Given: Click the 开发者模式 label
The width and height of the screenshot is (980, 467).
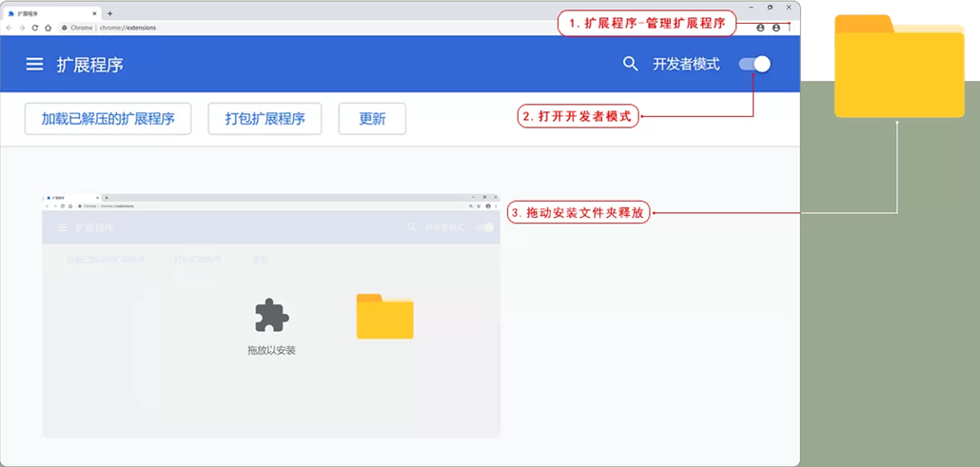Looking at the screenshot, I should pyautogui.click(x=686, y=64).
